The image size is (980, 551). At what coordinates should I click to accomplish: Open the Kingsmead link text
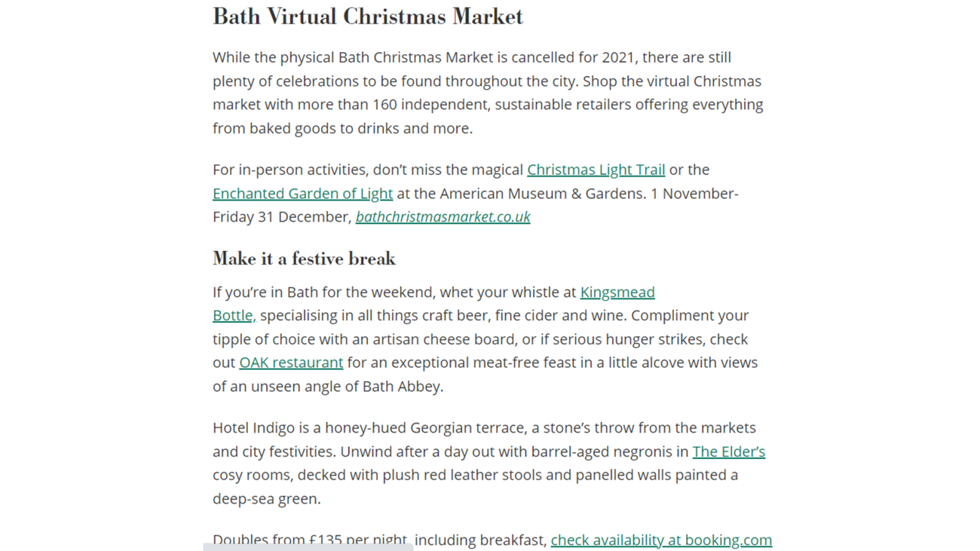[617, 292]
